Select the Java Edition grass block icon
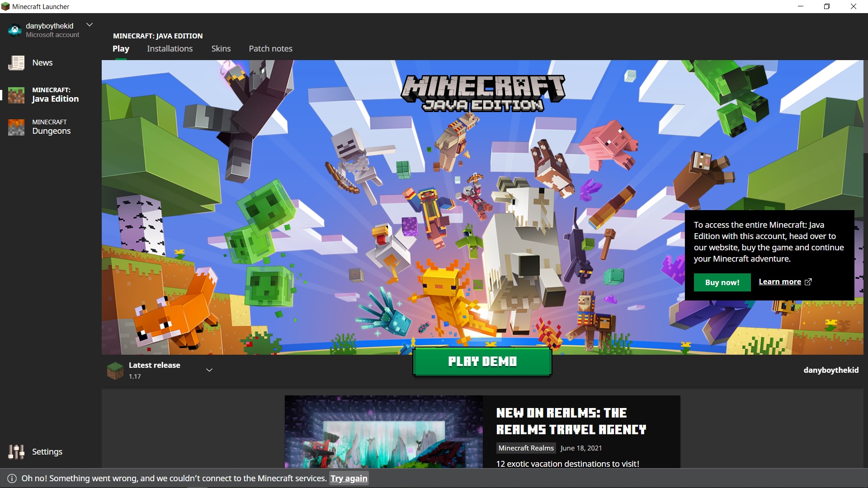 point(16,95)
